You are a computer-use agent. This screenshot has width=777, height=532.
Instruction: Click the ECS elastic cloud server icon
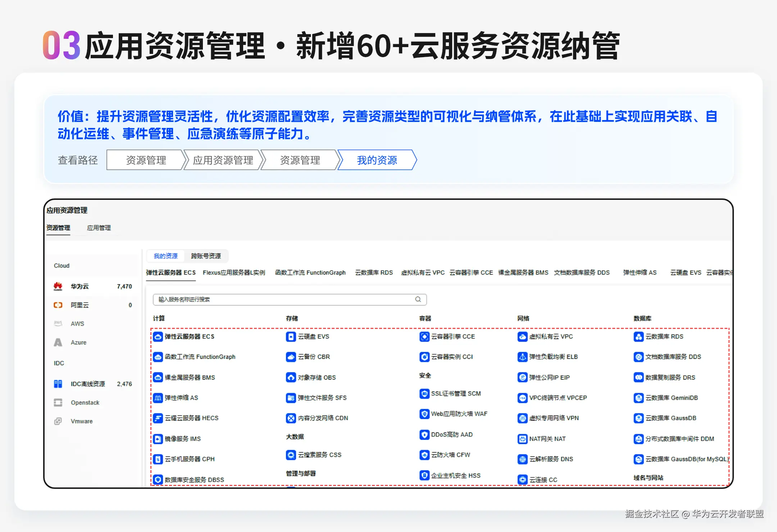158,337
